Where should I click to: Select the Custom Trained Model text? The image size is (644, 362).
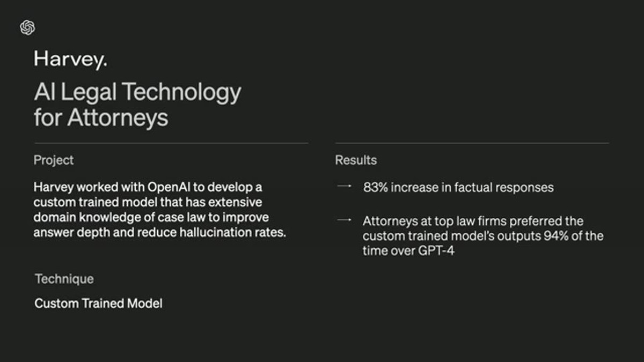[98, 304]
